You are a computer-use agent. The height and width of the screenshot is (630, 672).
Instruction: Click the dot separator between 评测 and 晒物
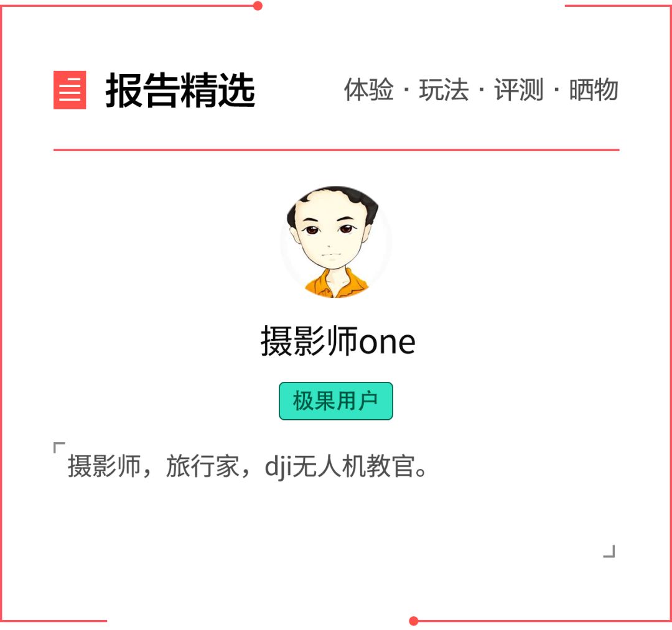coord(556,90)
